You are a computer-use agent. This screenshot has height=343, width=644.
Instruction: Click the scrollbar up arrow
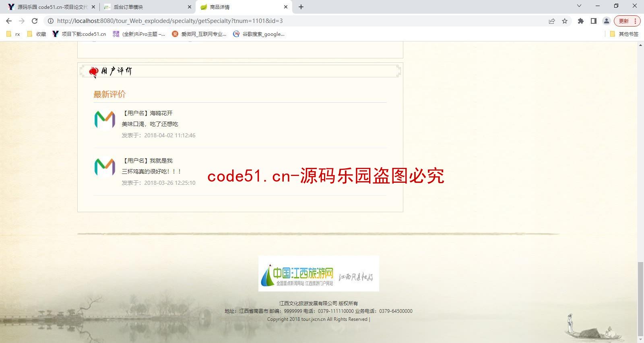click(x=640, y=45)
